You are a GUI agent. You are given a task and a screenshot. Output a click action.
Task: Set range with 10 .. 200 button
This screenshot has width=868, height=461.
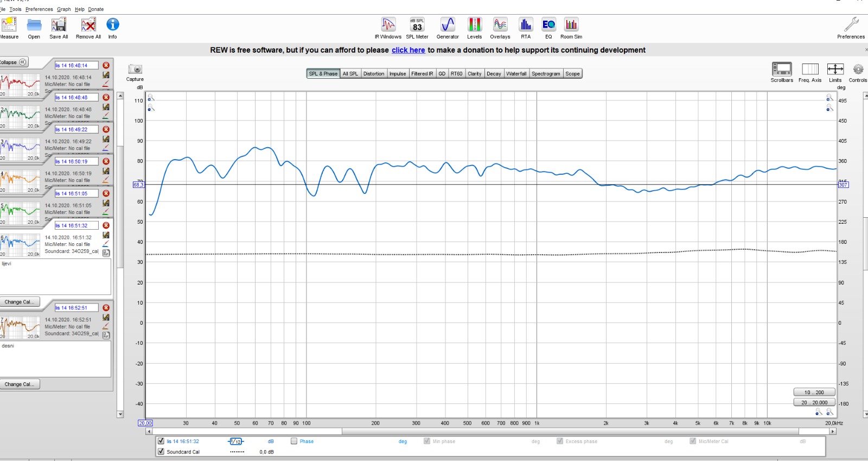(x=814, y=392)
